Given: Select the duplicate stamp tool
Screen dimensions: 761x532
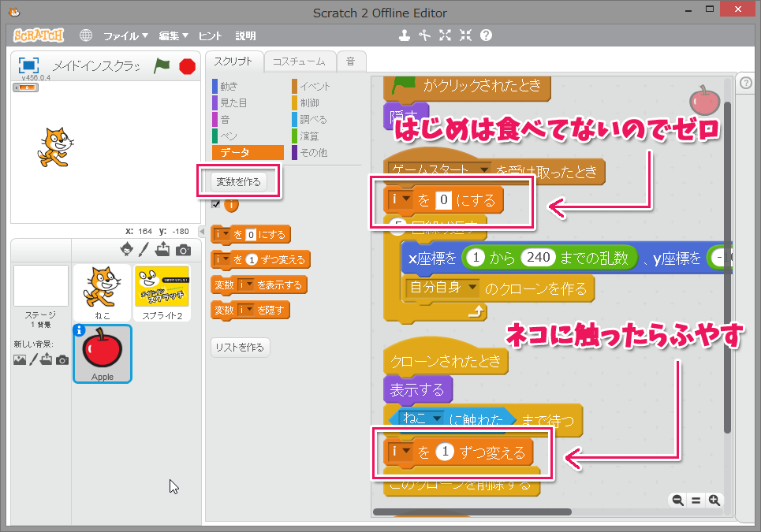Looking at the screenshot, I should [405, 35].
